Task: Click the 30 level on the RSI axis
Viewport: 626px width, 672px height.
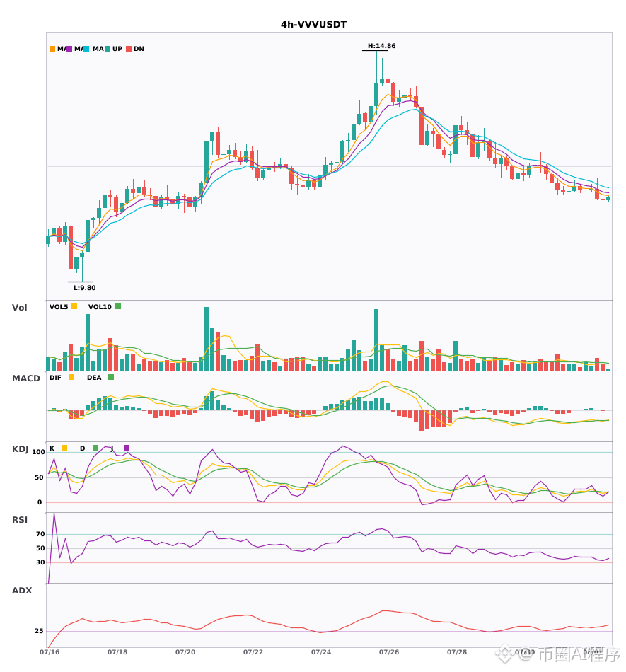Action: pos(40,562)
